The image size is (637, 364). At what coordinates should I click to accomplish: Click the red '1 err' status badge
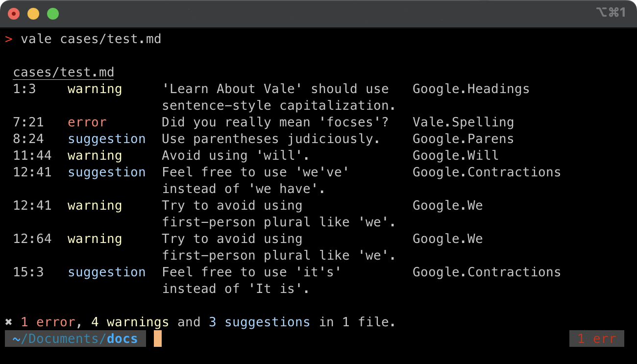[596, 339]
